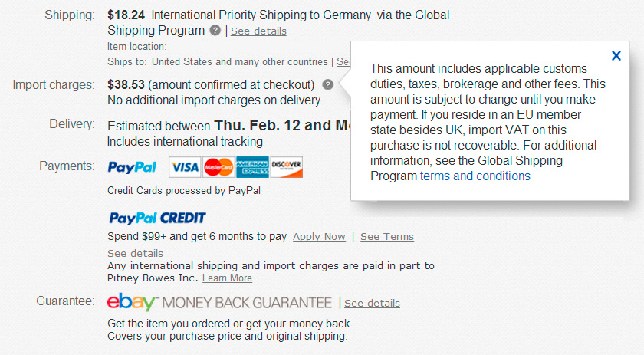
Task: Click Apply Now for PayPal Credit
Action: pyautogui.click(x=319, y=237)
